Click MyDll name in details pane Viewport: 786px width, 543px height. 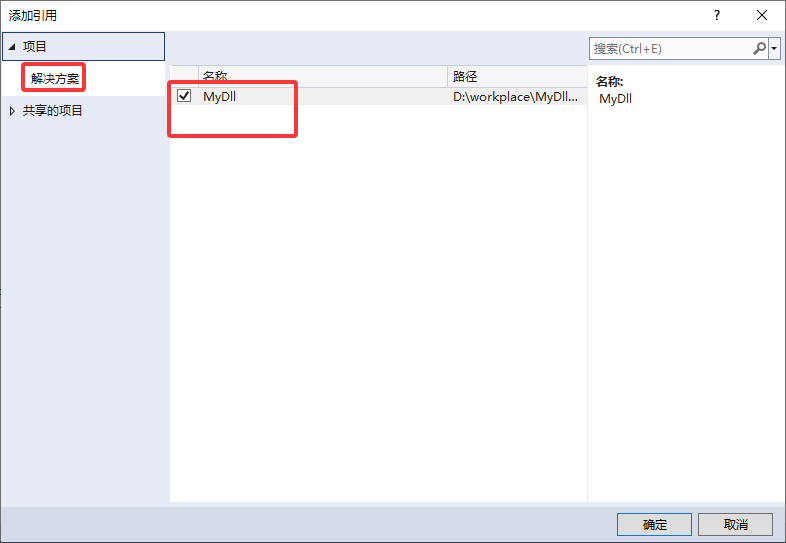[616, 99]
